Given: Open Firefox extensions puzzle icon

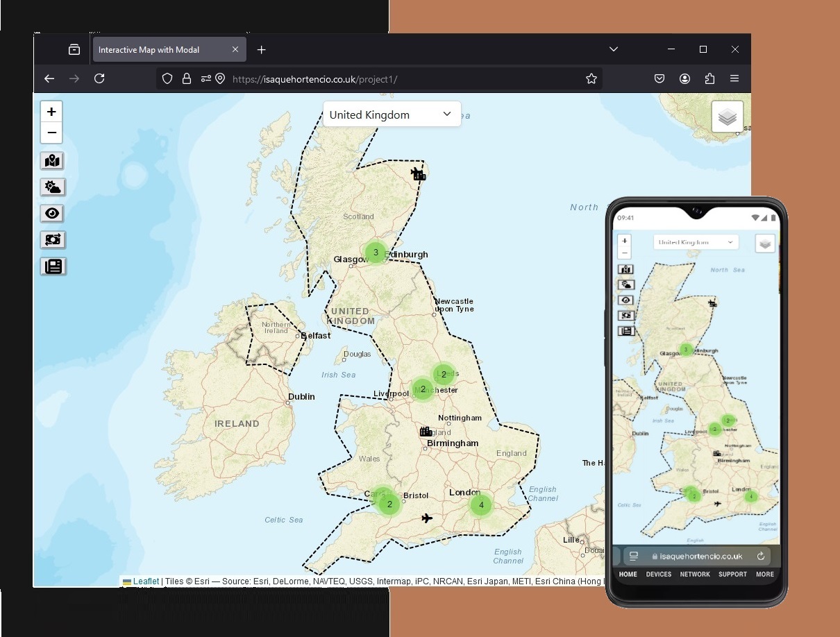Looking at the screenshot, I should tap(709, 78).
